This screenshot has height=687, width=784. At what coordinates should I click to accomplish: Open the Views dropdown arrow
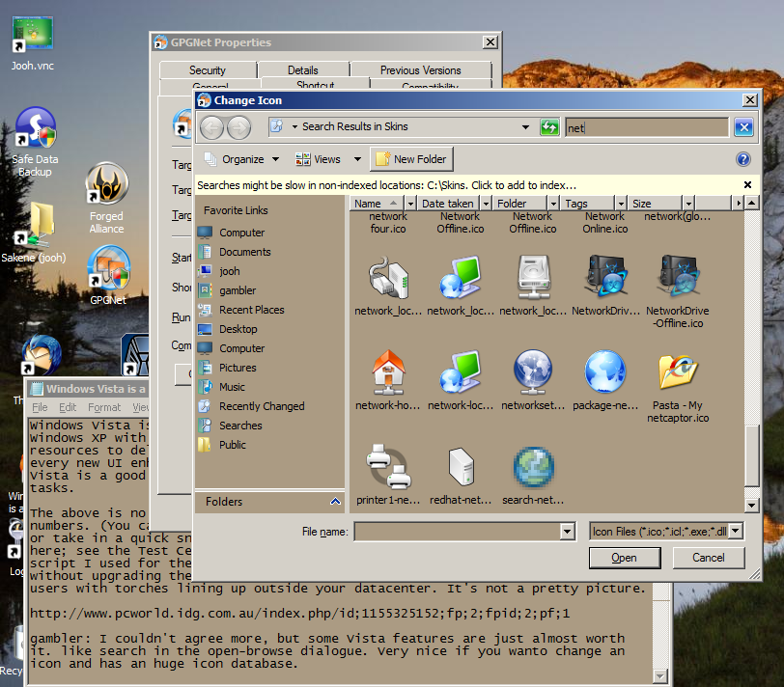[357, 159]
